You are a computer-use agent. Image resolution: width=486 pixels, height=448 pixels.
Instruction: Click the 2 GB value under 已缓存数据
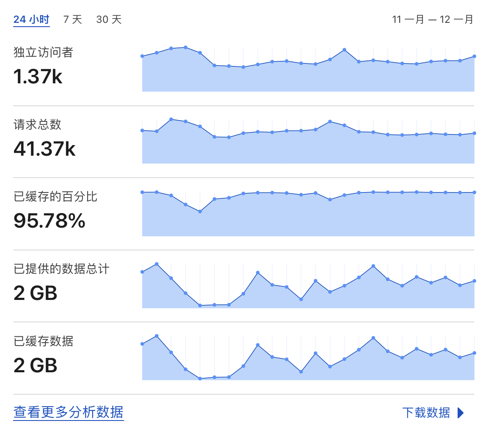point(35,365)
